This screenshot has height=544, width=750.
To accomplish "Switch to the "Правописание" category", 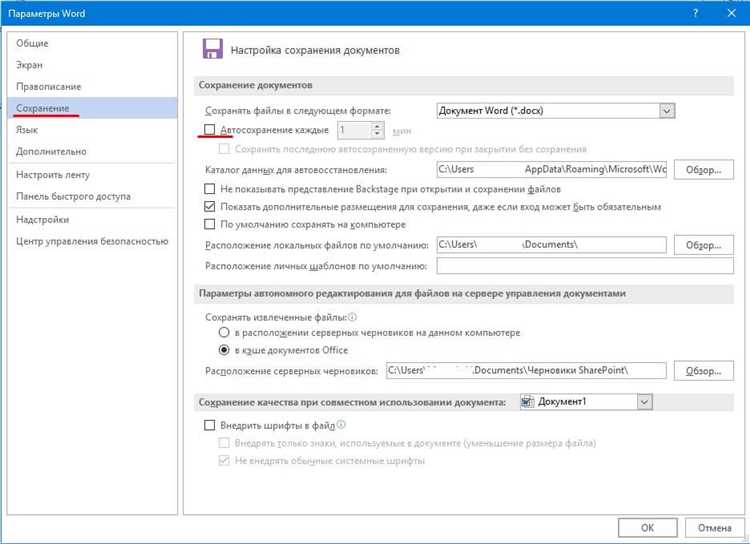I will click(x=48, y=87).
